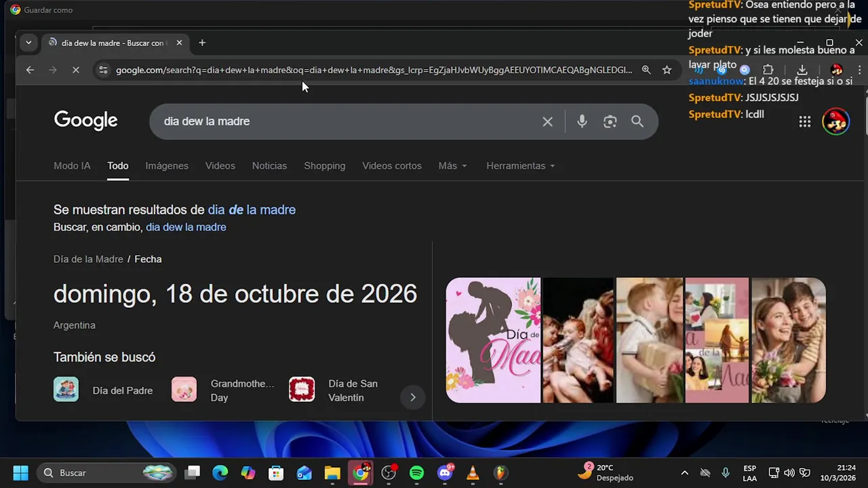The image size is (868, 488).
Task: Open Task View on the taskbar
Action: click(x=193, y=472)
